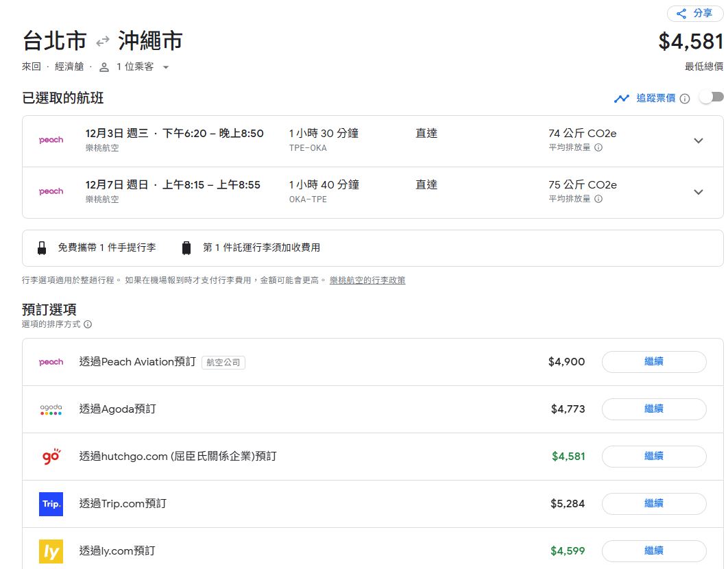The image size is (728, 569).
Task: Click the 航空公司 badge
Action: click(x=223, y=362)
